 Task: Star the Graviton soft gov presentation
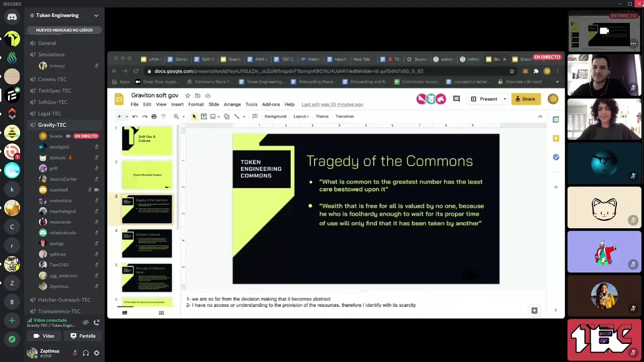click(x=188, y=96)
